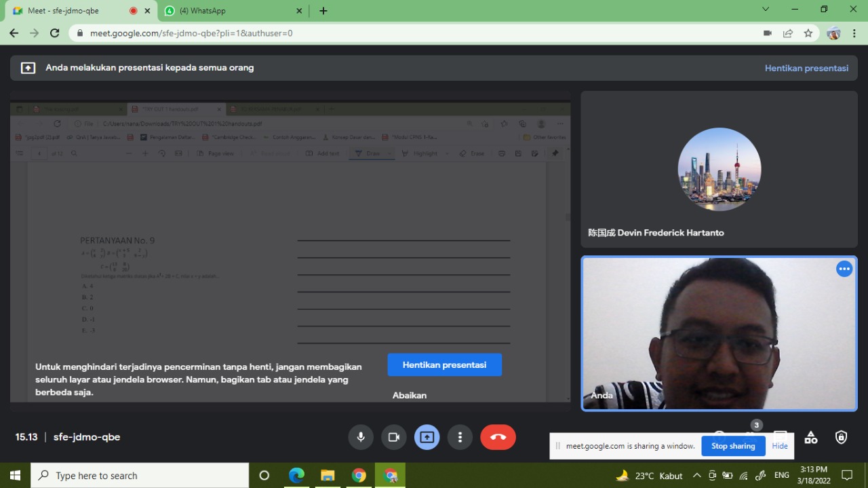Open host controls shield lock icon

coord(841,438)
